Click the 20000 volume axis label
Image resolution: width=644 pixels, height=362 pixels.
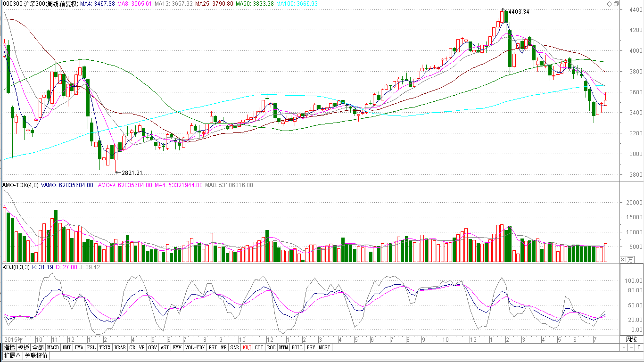[x=633, y=203]
